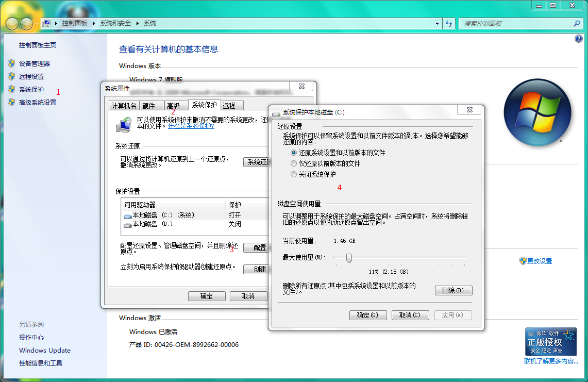
Task: Open the 更改设置 link
Action: (540, 261)
